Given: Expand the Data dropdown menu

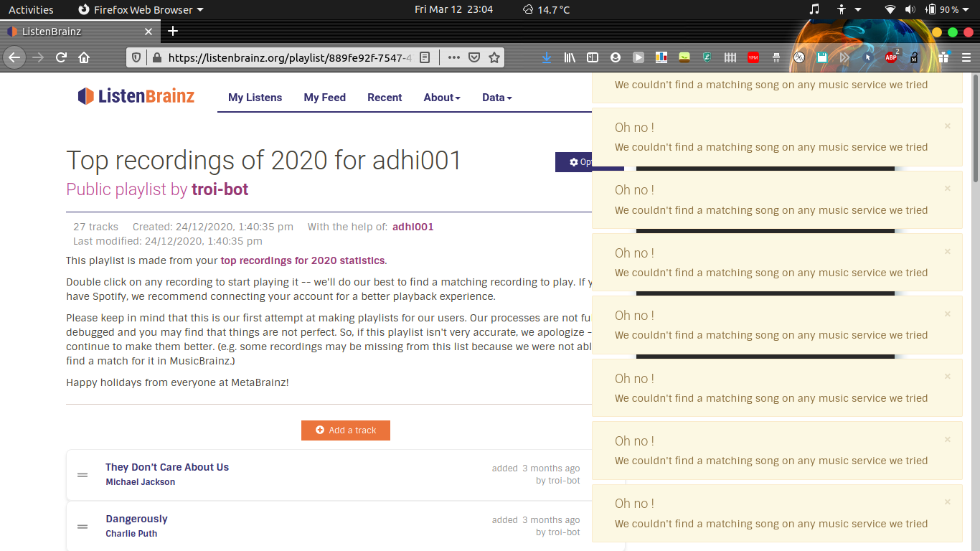Looking at the screenshot, I should tap(496, 98).
